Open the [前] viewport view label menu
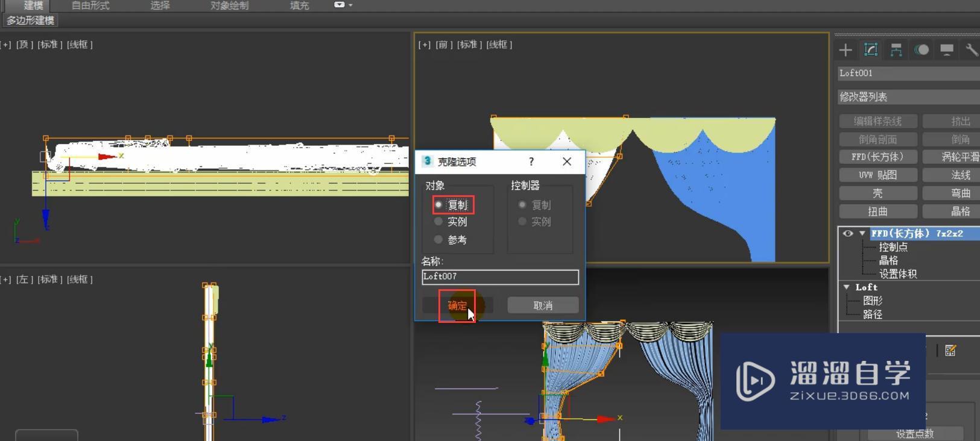The height and width of the screenshot is (441, 980). (x=443, y=45)
